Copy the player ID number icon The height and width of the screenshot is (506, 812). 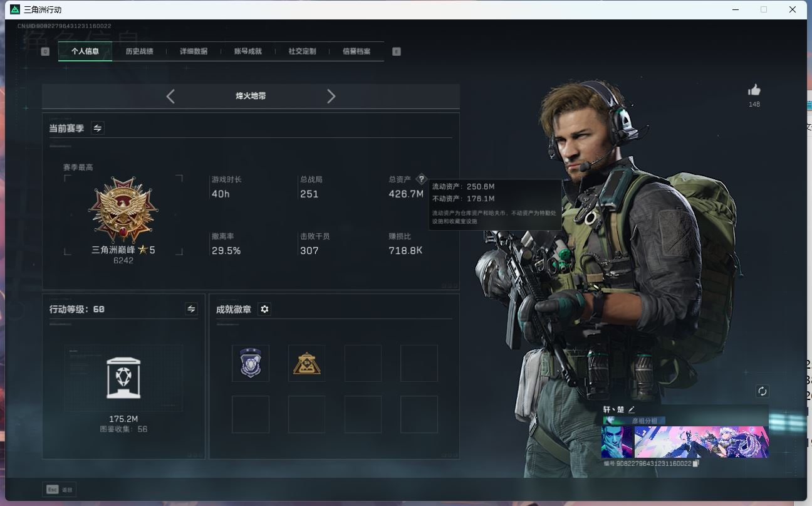(x=696, y=463)
